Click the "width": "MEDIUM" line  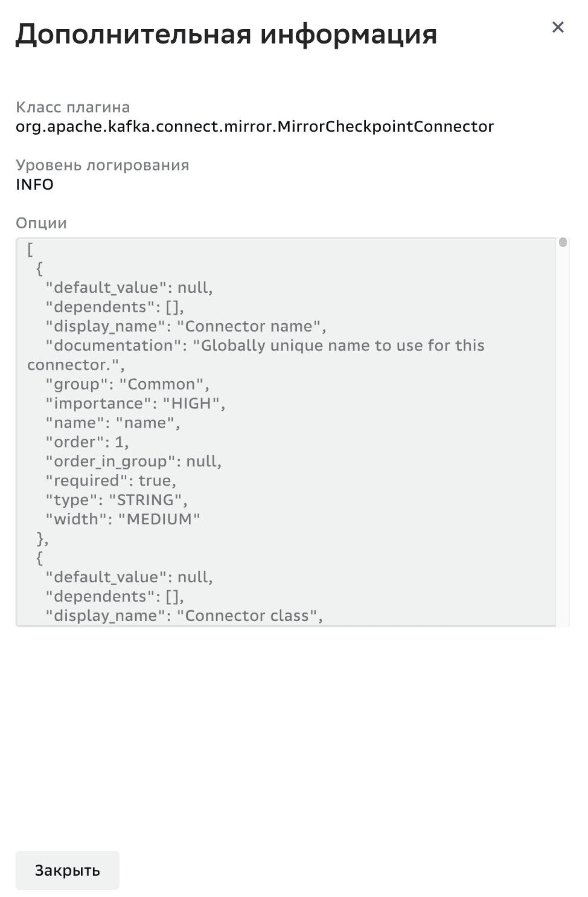point(123,519)
